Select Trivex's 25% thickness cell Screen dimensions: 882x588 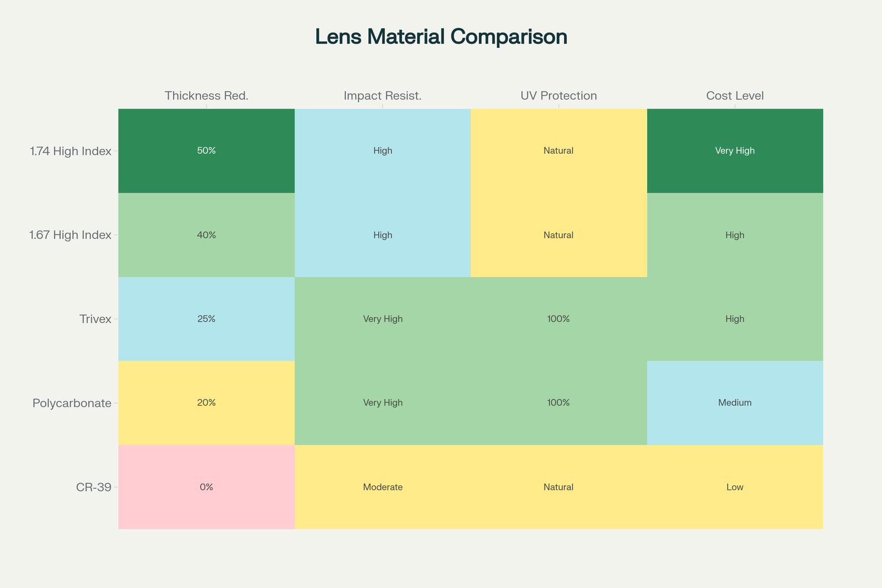coord(206,319)
